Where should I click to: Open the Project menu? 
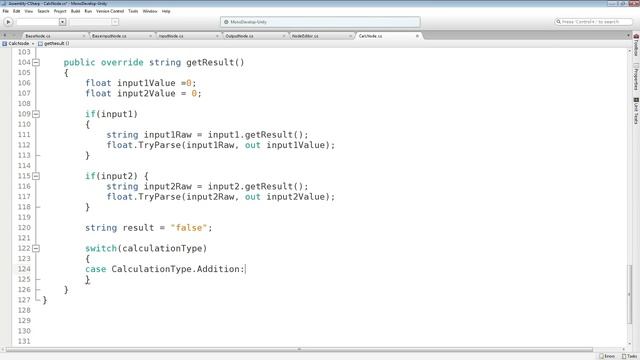pyautogui.click(x=60, y=11)
